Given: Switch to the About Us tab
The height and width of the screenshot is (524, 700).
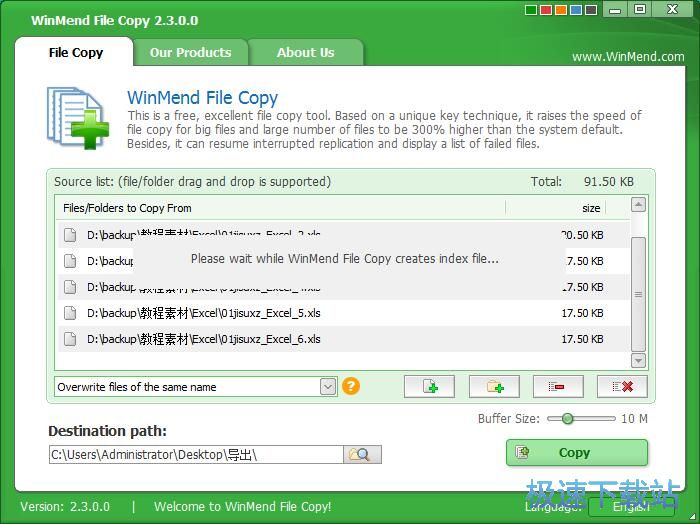Looking at the screenshot, I should click(305, 52).
